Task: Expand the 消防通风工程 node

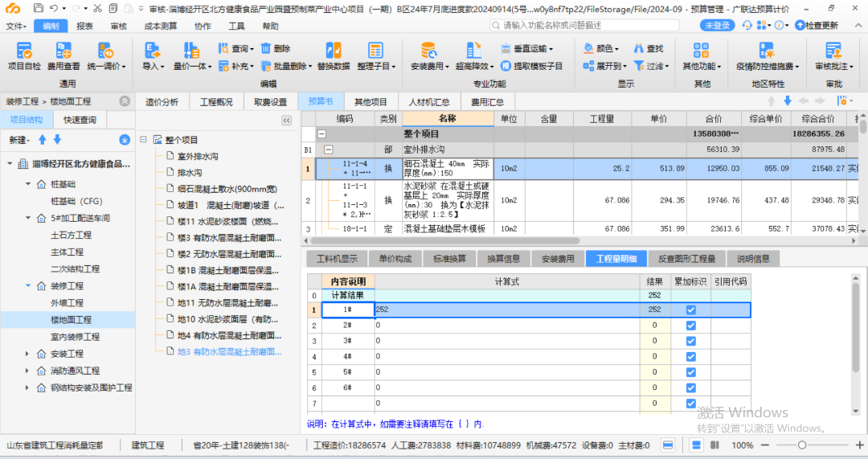Action: [x=27, y=371]
